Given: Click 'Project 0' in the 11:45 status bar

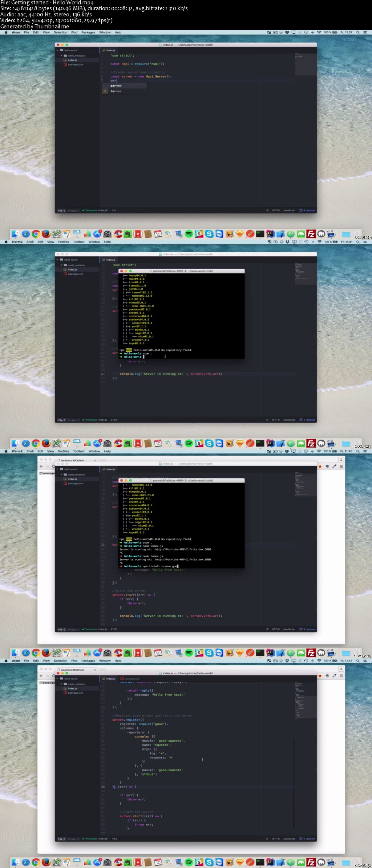Looking at the screenshot, I should 74,629.
